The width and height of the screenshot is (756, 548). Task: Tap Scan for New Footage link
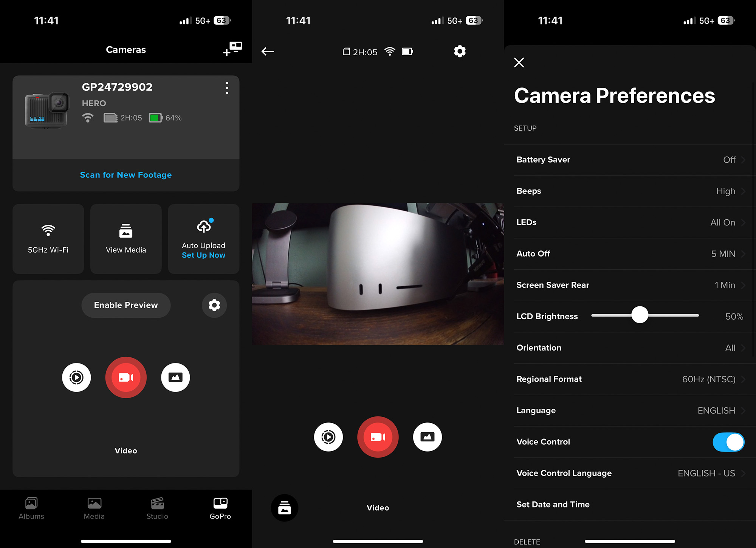[x=126, y=175]
